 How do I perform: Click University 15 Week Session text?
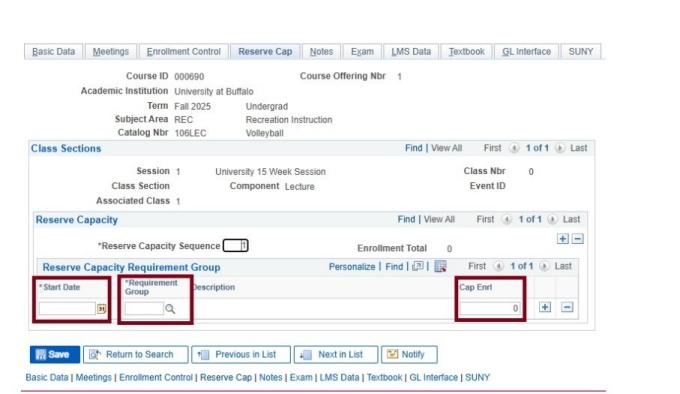click(270, 172)
